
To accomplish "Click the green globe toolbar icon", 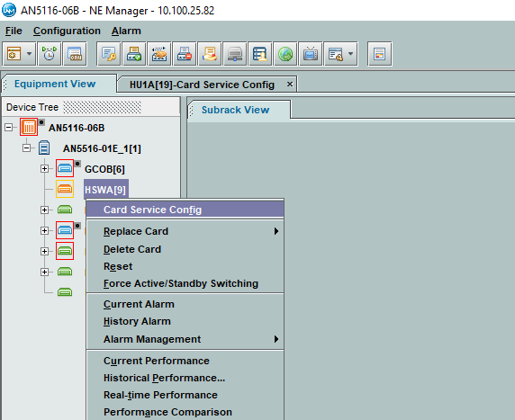I will tap(285, 54).
